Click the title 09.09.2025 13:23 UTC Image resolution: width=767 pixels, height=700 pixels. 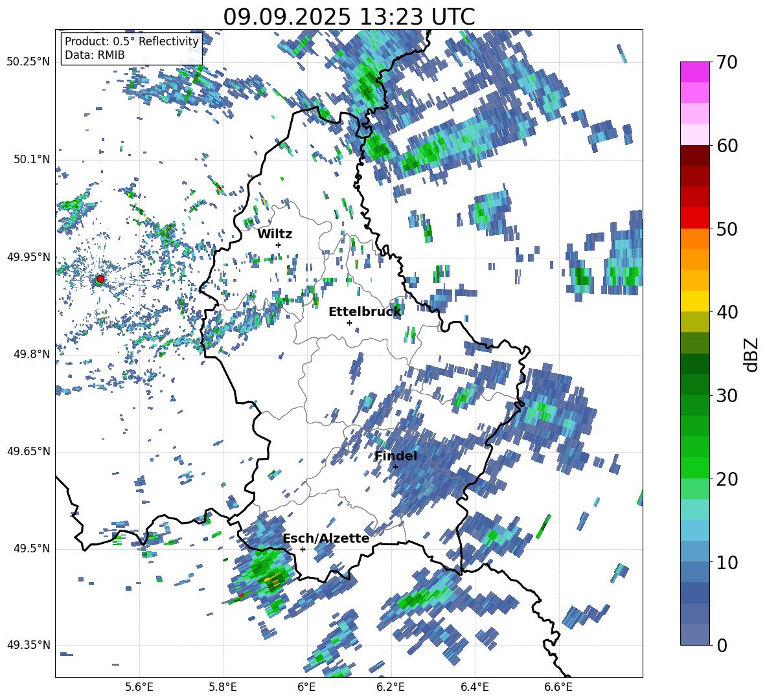point(349,17)
